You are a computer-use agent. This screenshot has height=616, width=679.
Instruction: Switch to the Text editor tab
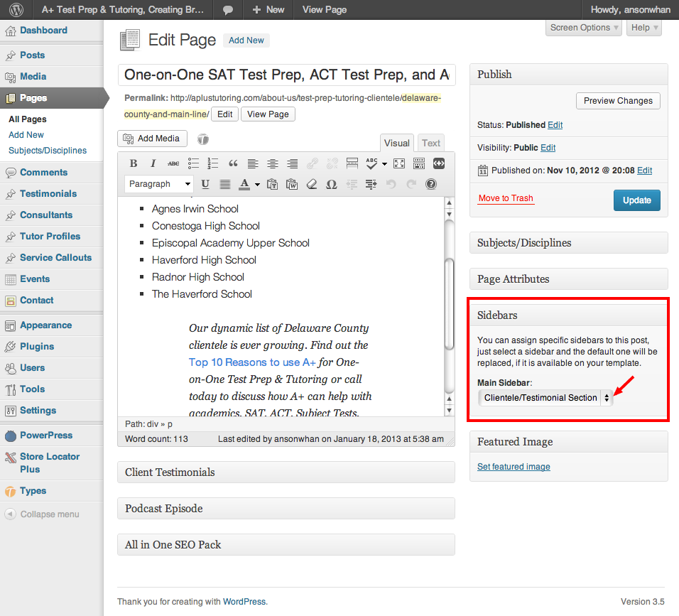coord(431,143)
